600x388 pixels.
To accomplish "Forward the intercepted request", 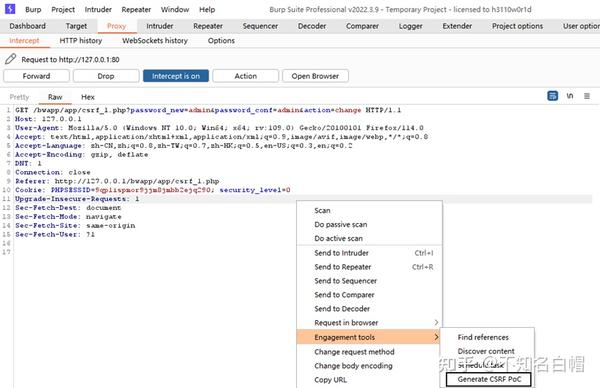I will (x=36, y=76).
